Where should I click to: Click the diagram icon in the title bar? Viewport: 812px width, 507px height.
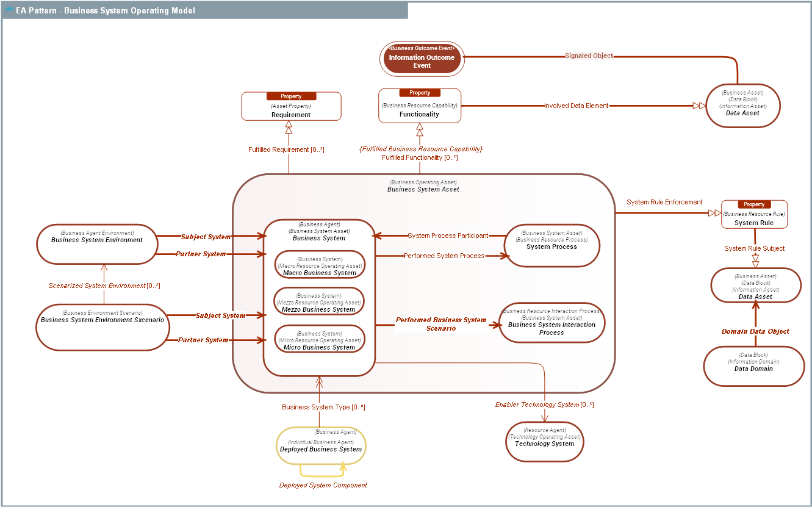coord(9,10)
